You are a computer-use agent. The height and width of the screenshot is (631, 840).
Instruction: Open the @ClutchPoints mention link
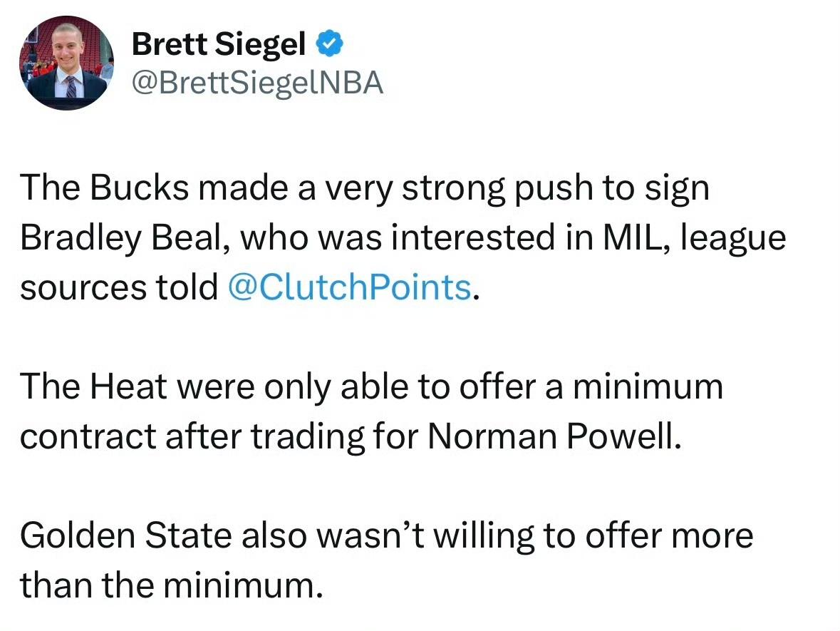tap(350, 287)
